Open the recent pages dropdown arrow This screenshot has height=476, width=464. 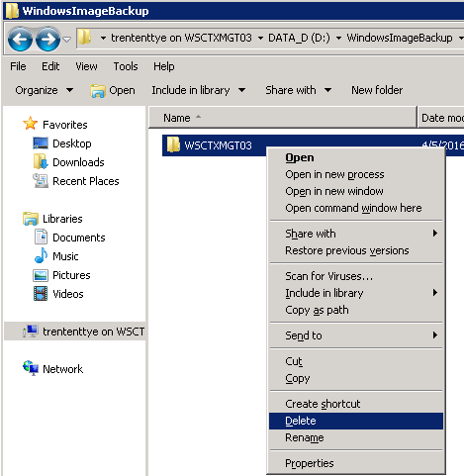[x=67, y=40]
